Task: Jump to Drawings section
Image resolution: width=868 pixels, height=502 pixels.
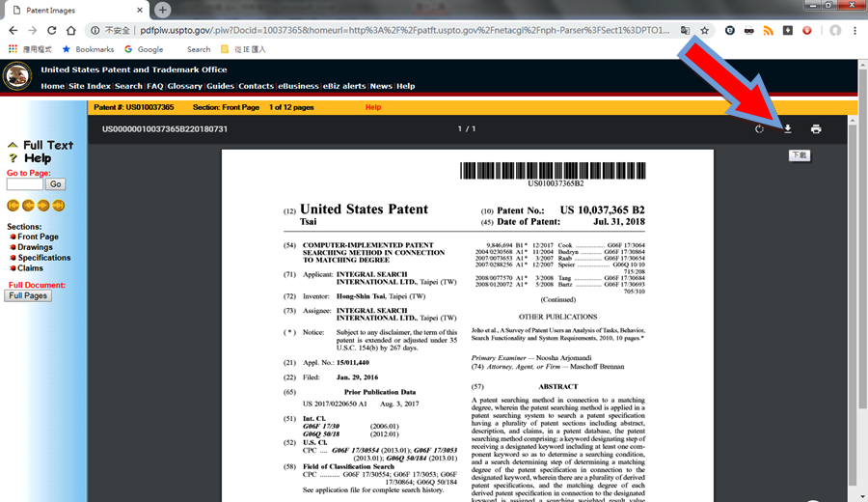Action: click(35, 247)
